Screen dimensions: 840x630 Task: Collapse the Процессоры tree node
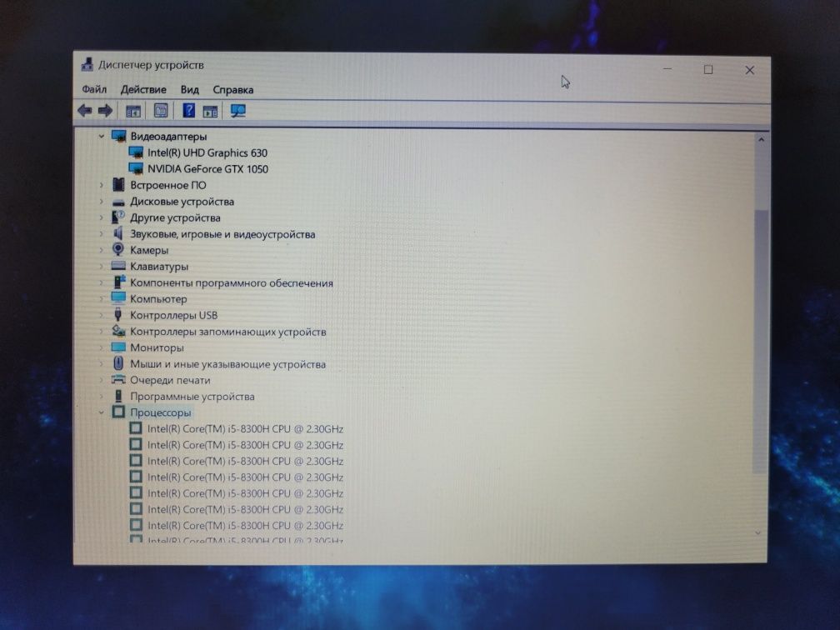[102, 412]
